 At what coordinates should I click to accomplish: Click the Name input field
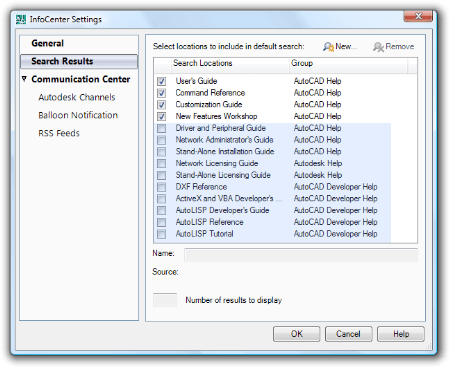pos(301,255)
